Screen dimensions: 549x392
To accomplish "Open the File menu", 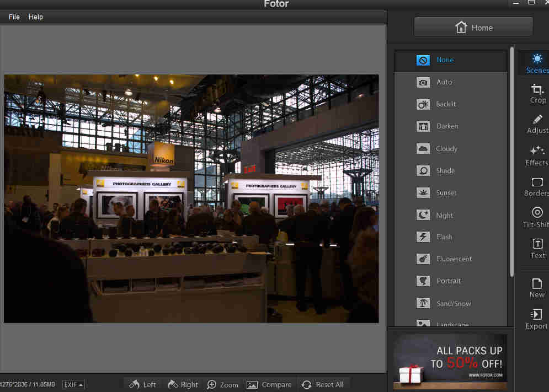I will [x=14, y=17].
